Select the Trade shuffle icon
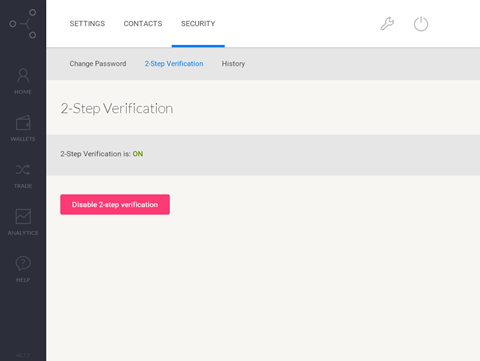Screen dimensions: 480x361 coord(23,170)
